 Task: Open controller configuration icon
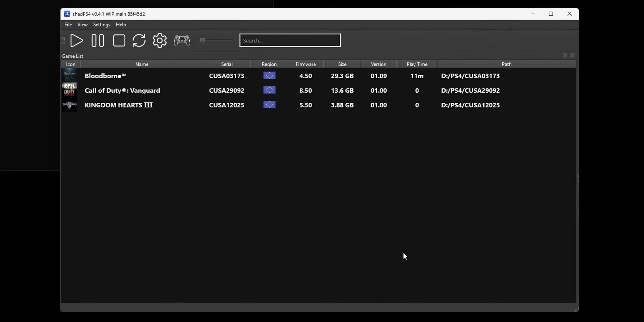click(182, 41)
